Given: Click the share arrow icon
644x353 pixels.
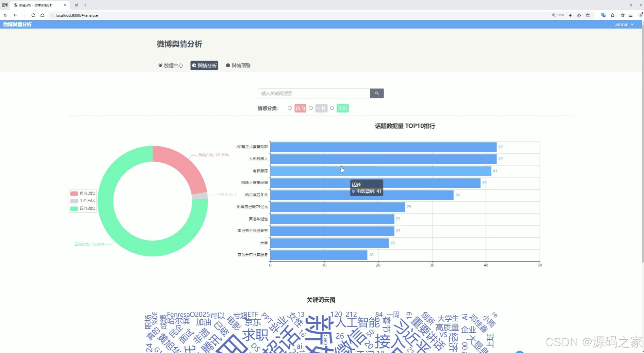Looking at the screenshot, I should point(579,15).
